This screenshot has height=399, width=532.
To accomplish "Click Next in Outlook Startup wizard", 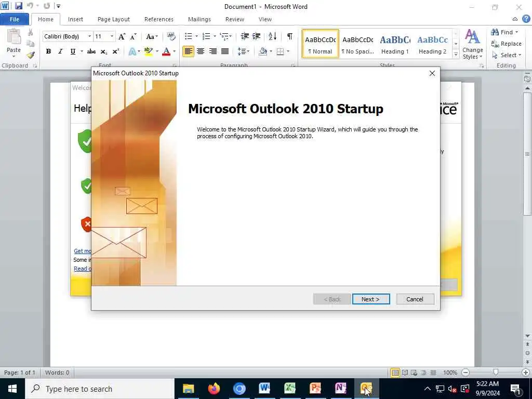I will [371, 299].
